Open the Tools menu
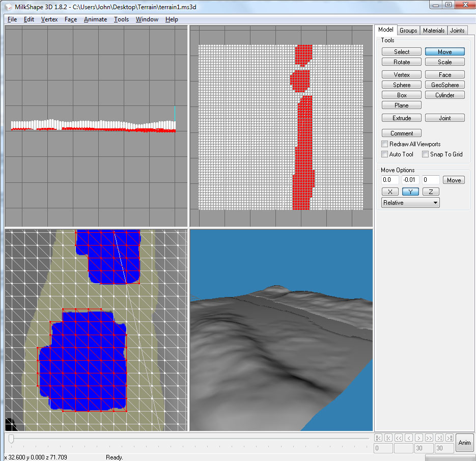 (x=122, y=19)
